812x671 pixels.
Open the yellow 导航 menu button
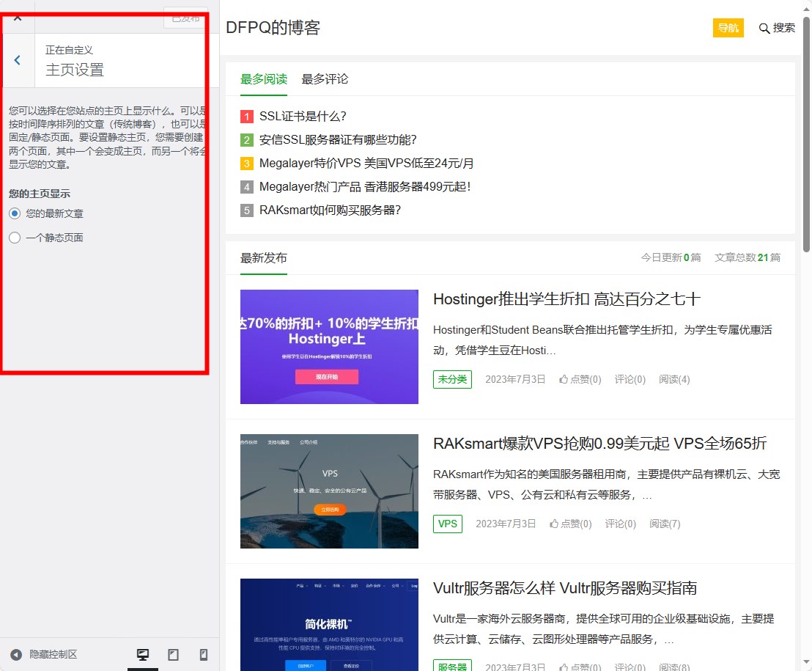pyautogui.click(x=728, y=28)
